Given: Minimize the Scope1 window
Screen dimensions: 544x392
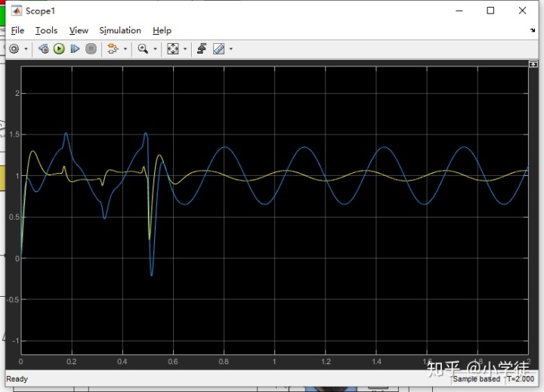Looking at the screenshot, I should 459,11.
